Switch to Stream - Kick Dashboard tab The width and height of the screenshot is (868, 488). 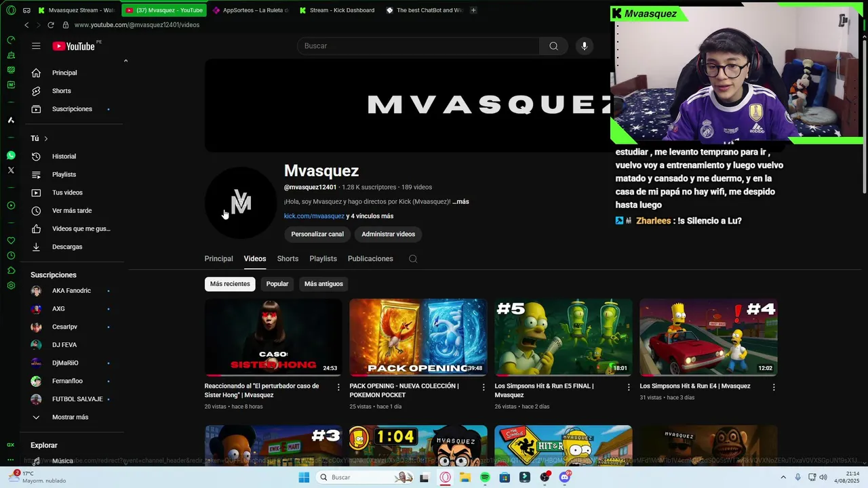tap(337, 10)
